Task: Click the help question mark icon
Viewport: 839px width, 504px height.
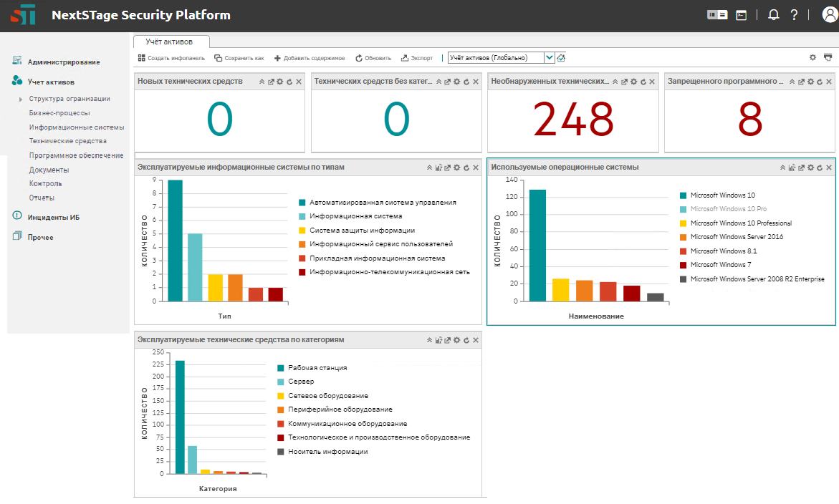Action: [x=794, y=15]
